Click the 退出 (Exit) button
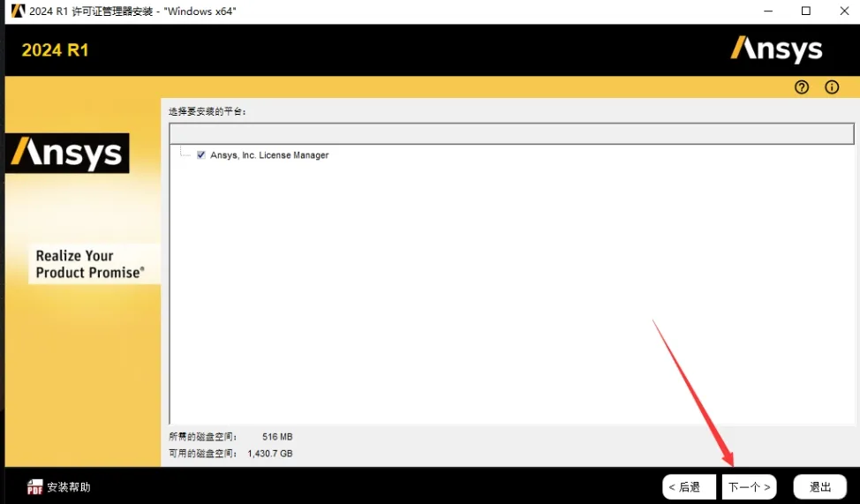This screenshot has width=860, height=504. pos(820,486)
